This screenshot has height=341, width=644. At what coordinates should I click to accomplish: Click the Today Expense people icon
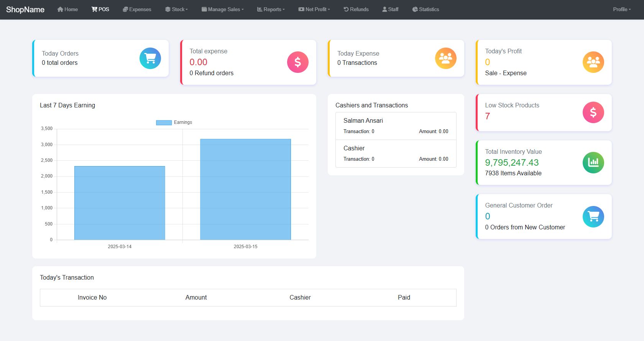pos(446,58)
